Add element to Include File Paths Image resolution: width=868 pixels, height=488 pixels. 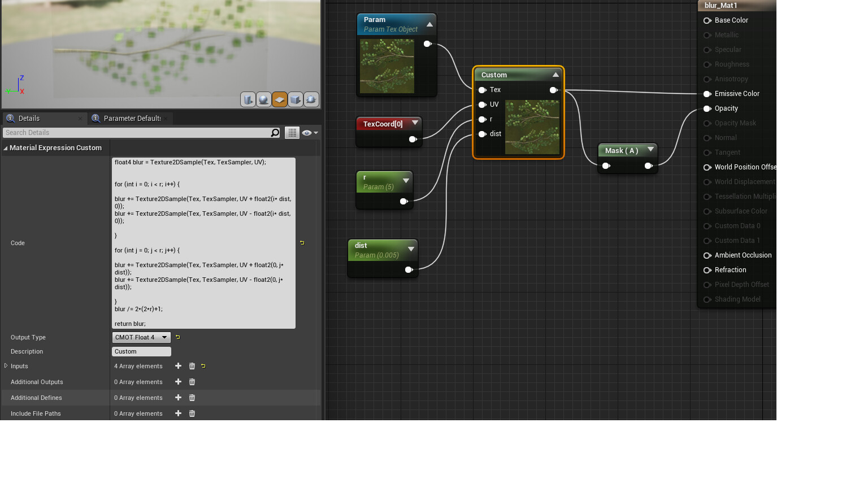coord(178,413)
